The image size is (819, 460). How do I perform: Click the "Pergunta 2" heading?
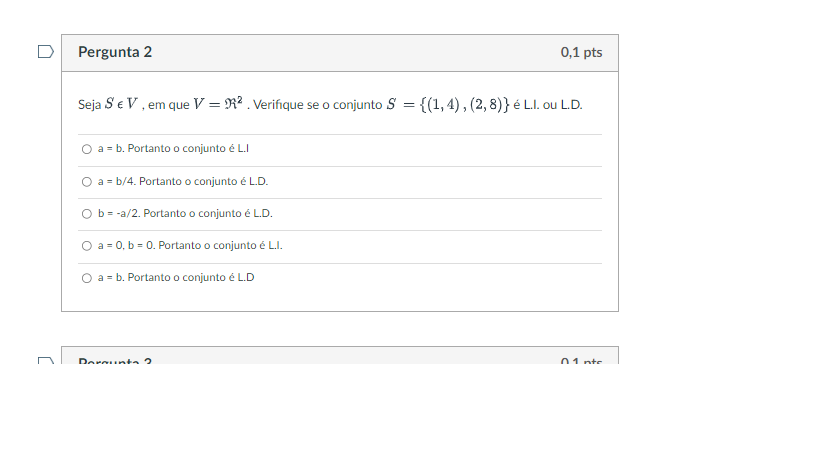[115, 52]
